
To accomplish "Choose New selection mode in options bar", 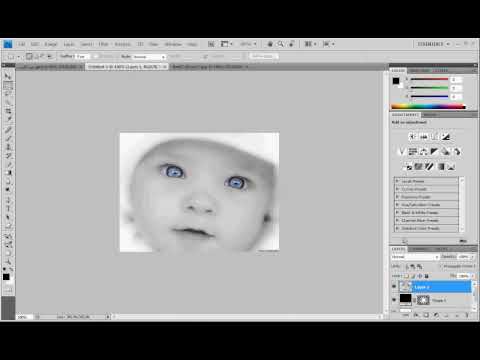I will 29,56.
